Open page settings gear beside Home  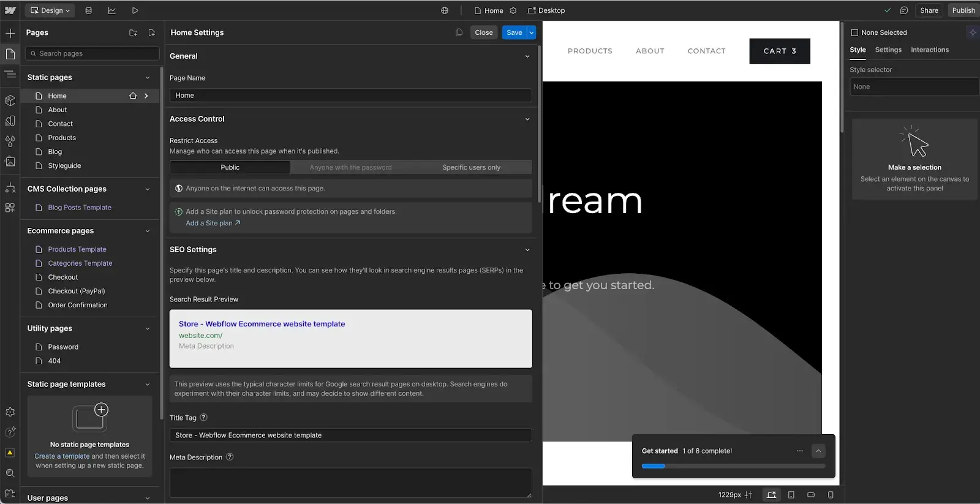513,10
